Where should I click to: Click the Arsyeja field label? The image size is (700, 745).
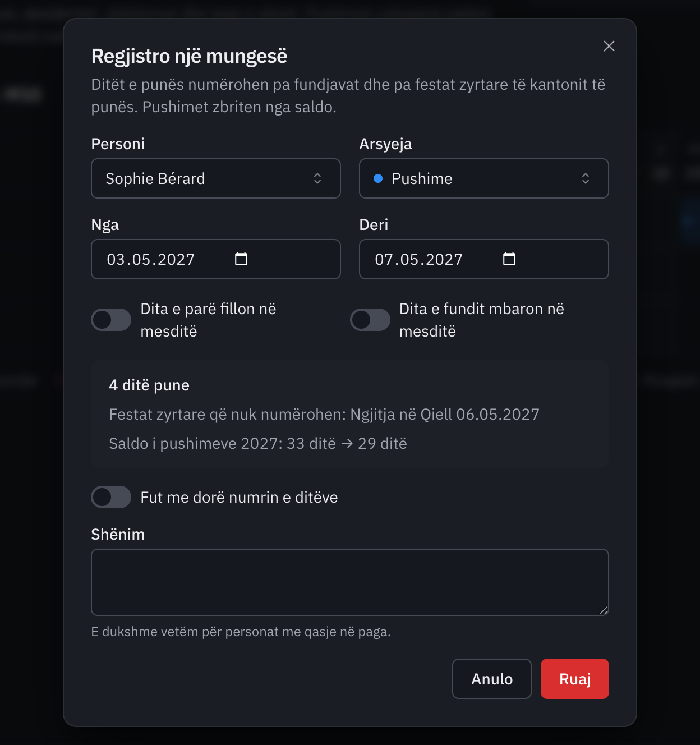[386, 144]
